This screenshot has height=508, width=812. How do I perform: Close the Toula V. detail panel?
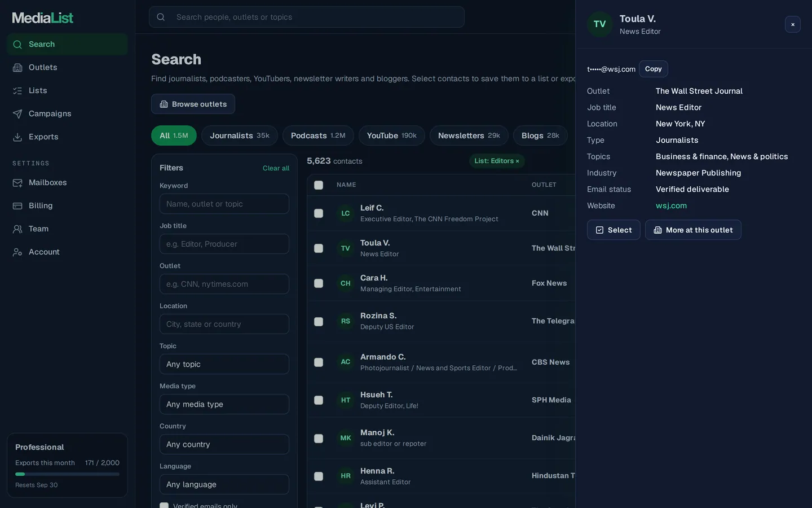(792, 24)
